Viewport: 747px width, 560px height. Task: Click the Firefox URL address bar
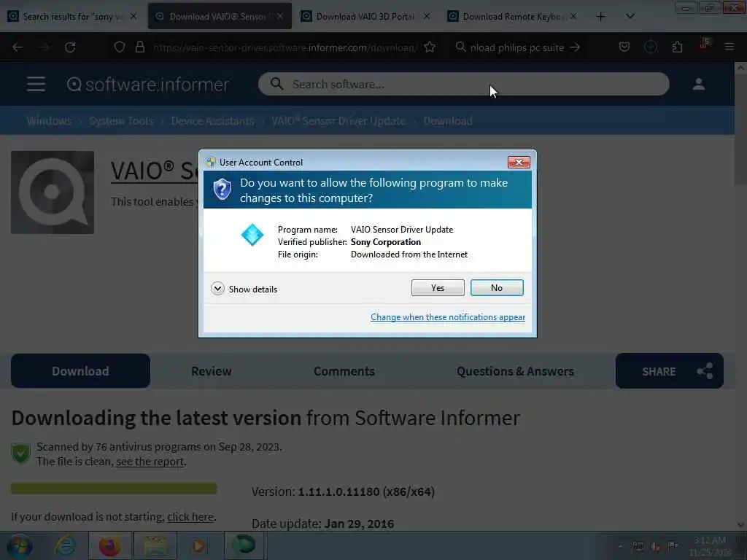[286, 47]
